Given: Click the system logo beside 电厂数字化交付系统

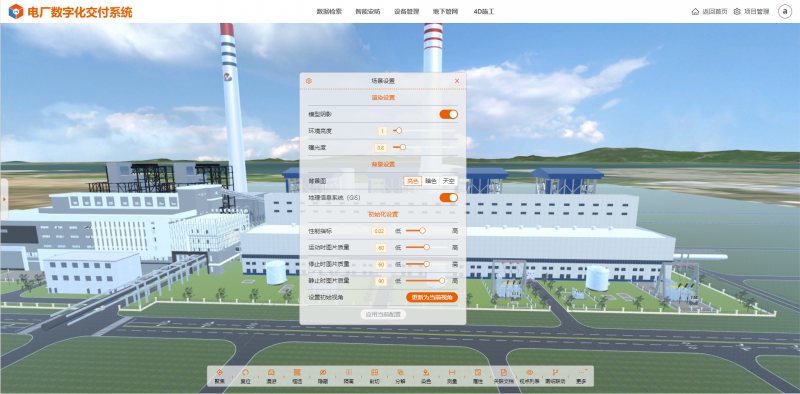Looking at the screenshot, I should pos(16,11).
